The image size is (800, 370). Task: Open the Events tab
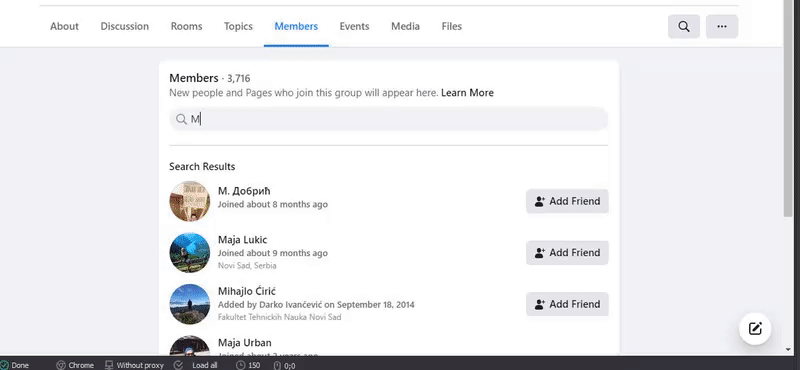(x=355, y=27)
